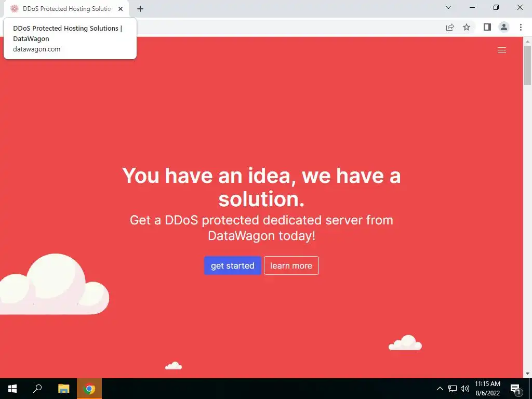Click the learn more button

click(291, 265)
